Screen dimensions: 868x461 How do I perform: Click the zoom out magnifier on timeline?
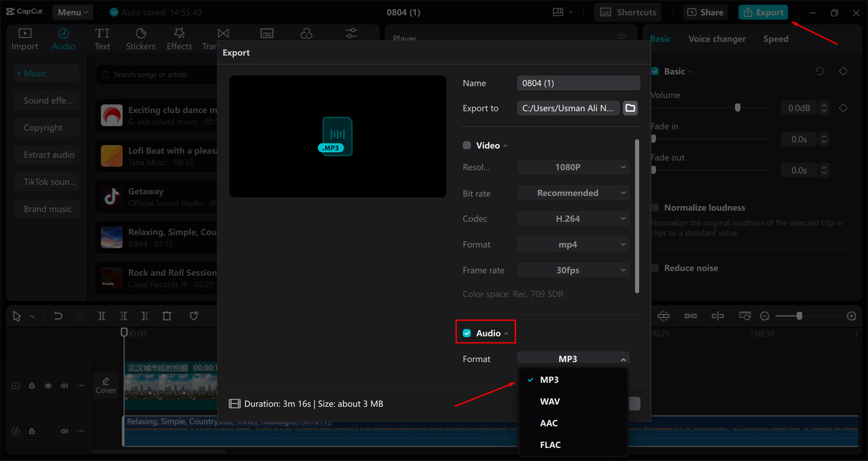point(764,316)
